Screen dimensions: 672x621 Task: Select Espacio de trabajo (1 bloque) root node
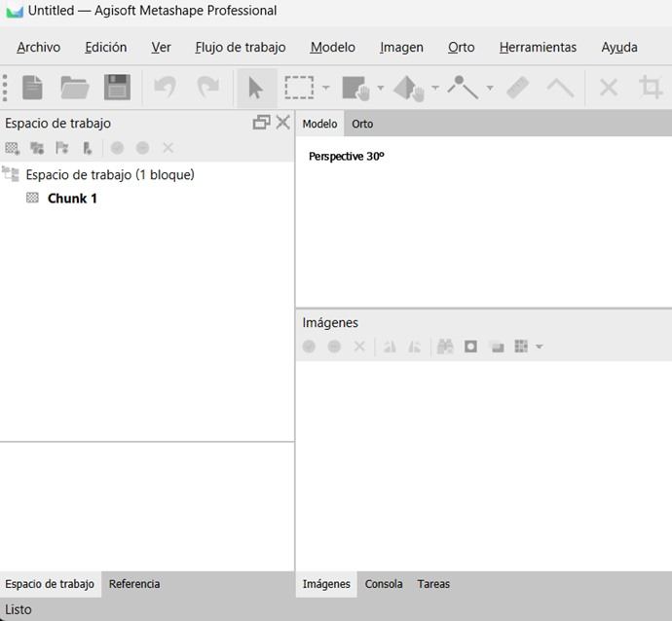110,175
